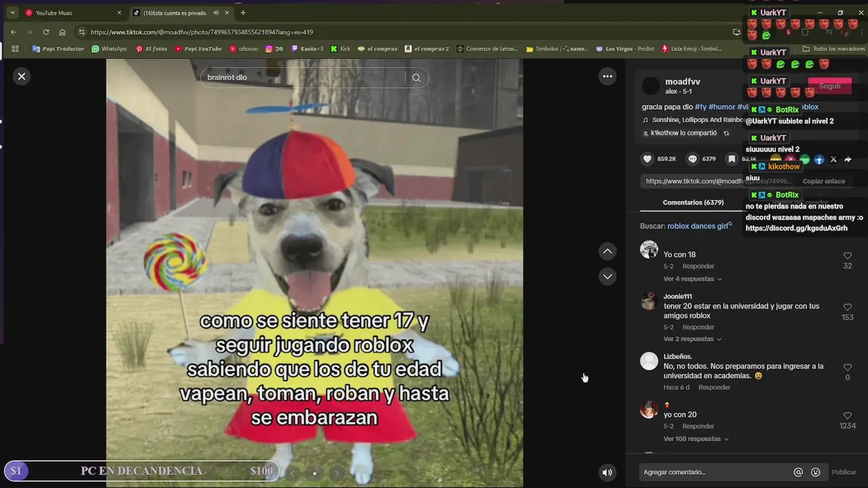
Task: Like the Lizbeños comment
Action: click(848, 367)
